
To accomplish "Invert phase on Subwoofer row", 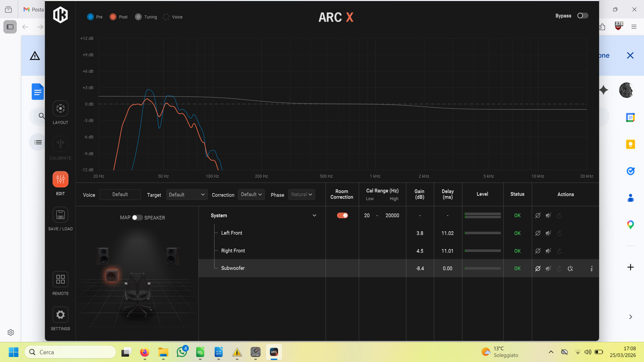I will (x=538, y=268).
